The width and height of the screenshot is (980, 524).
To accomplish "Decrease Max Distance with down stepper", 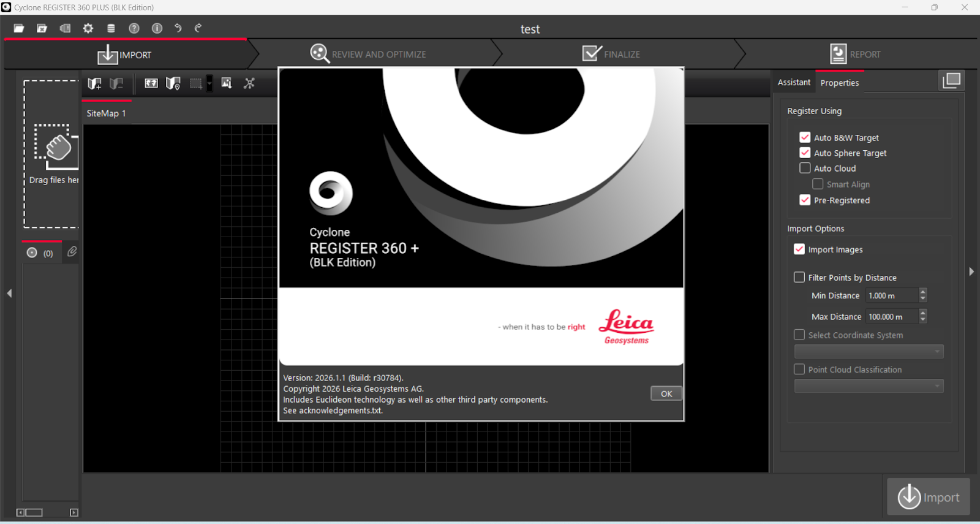I will [x=923, y=320].
